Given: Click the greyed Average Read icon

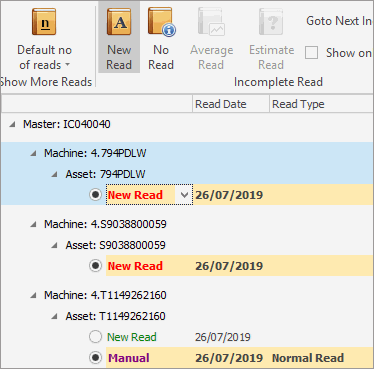Looking at the screenshot, I should pyautogui.click(x=211, y=22).
